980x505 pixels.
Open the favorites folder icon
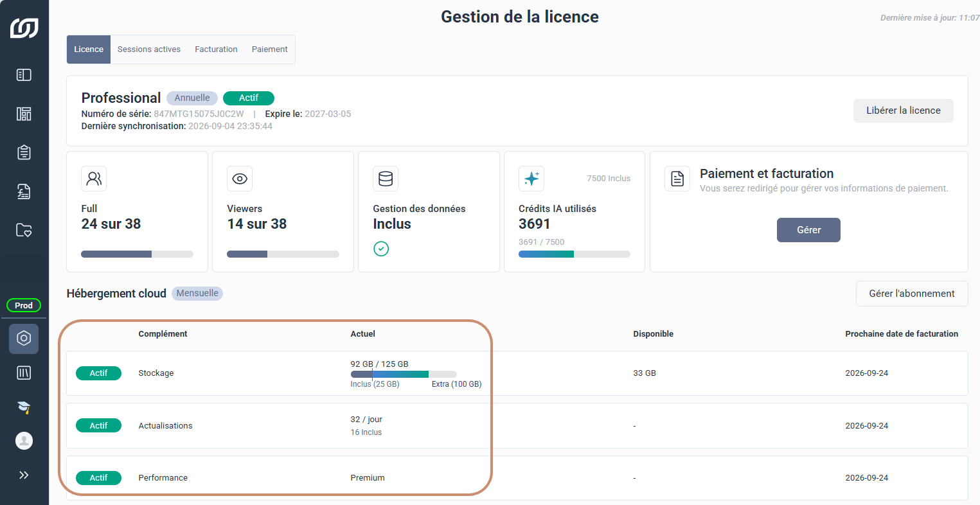pyautogui.click(x=24, y=230)
